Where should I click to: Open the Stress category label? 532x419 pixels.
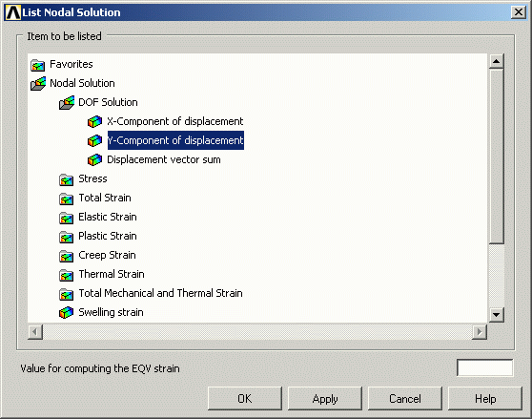pyautogui.click(x=92, y=178)
